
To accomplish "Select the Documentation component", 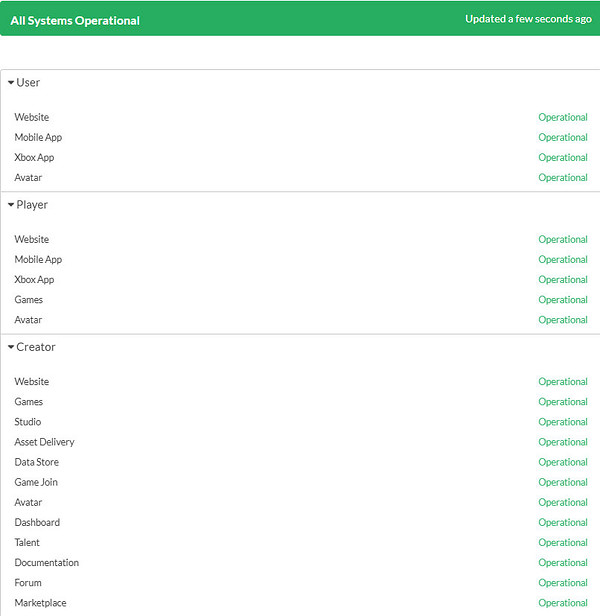I will click(46, 562).
